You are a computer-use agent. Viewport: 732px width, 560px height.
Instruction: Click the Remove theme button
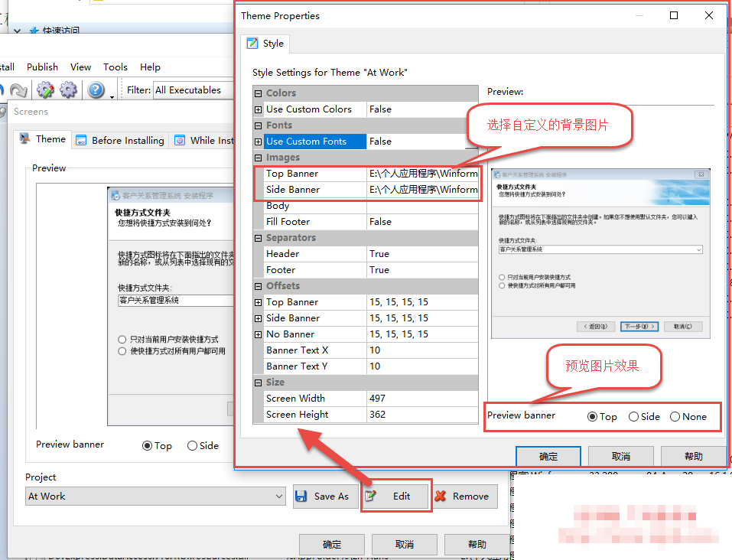pyautogui.click(x=464, y=496)
